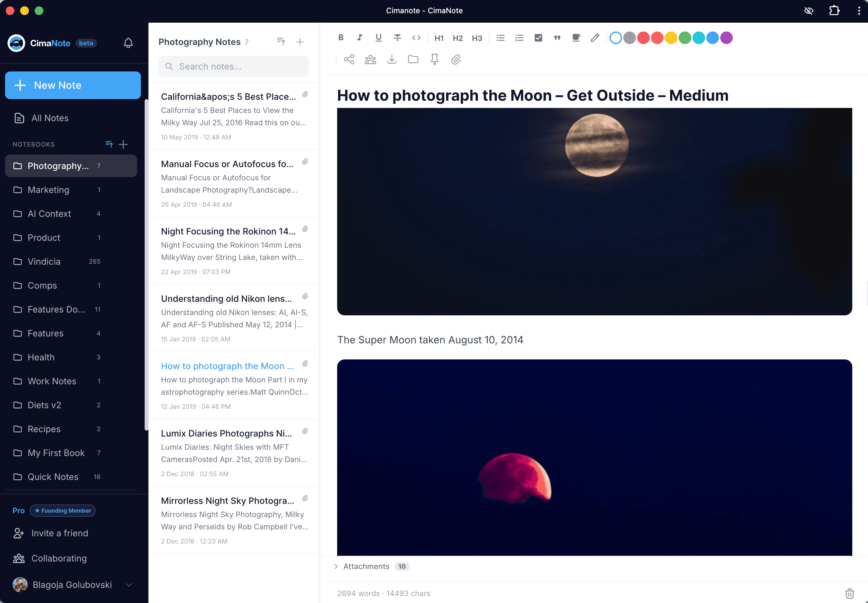Toggle bold formatting in the editor
Image resolution: width=868 pixels, height=603 pixels.
[x=340, y=37]
